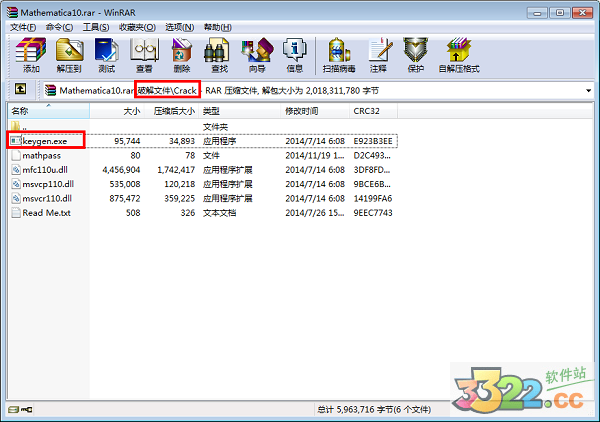Screen dimensions: 600x422
Task: Open the Favorites (收藏夹) menu
Action: [137, 27]
